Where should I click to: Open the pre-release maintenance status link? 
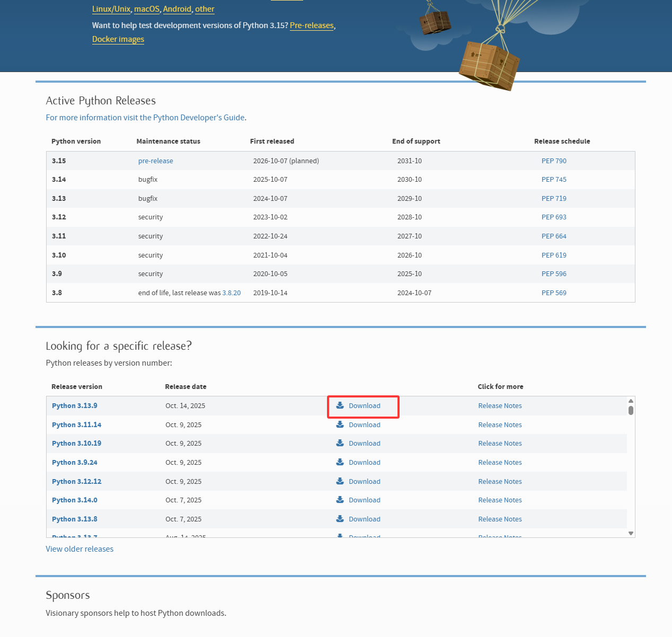click(155, 161)
